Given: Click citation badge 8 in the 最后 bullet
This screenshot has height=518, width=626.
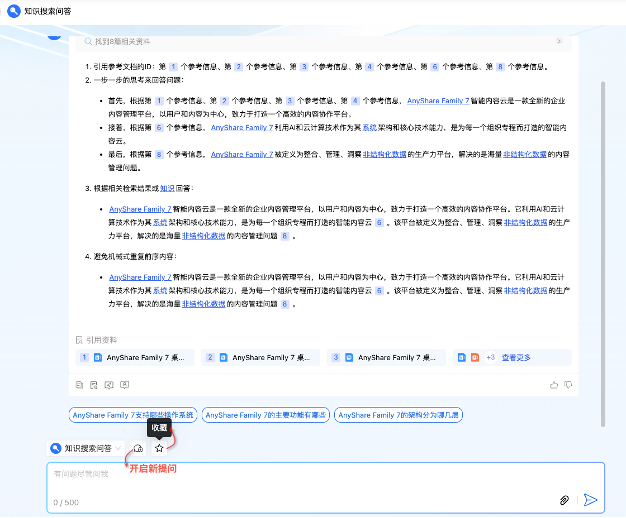Looking at the screenshot, I should (x=159, y=154).
